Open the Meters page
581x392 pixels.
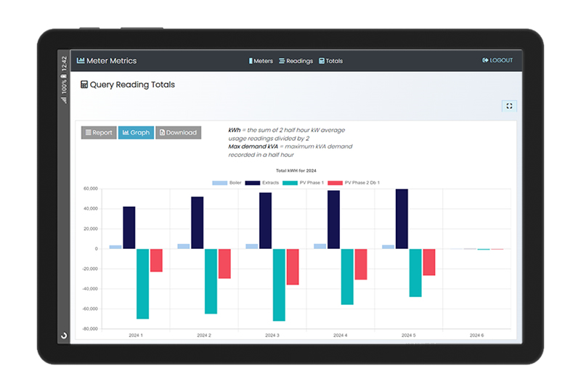click(261, 61)
